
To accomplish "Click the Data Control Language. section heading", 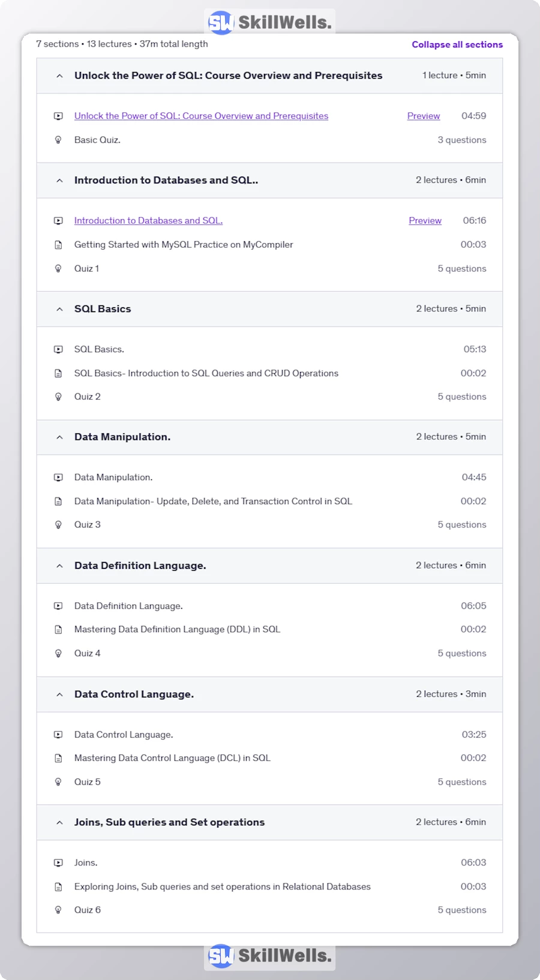I will 134,694.
